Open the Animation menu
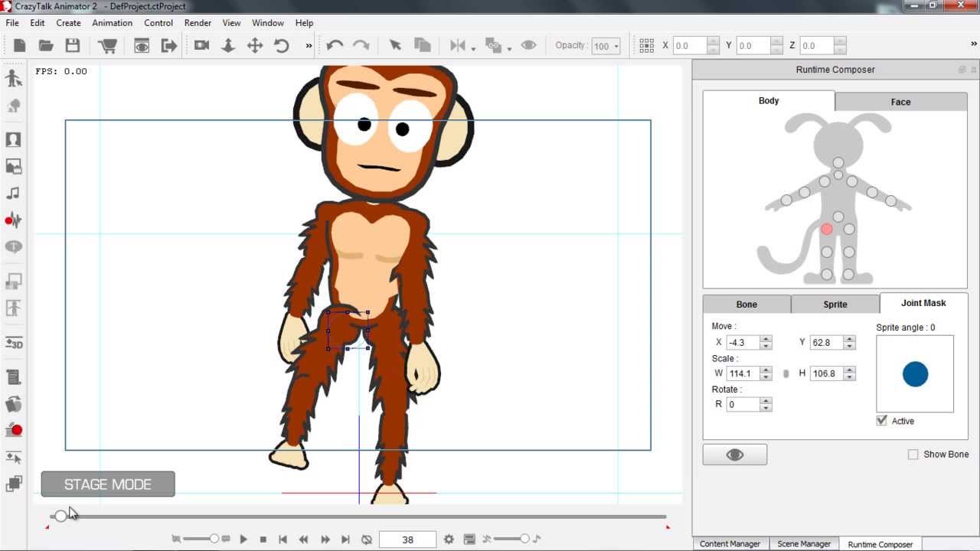Screen dimensions: 980x551 tap(112, 23)
